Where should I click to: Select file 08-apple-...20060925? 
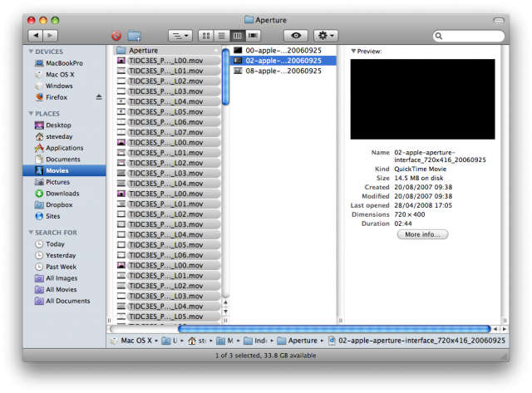pos(283,71)
